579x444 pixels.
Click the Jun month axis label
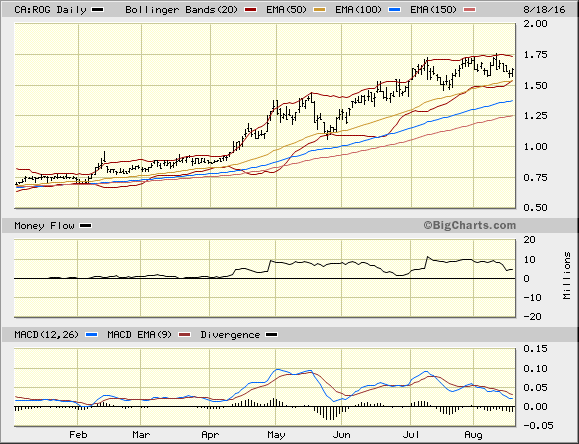click(x=342, y=435)
